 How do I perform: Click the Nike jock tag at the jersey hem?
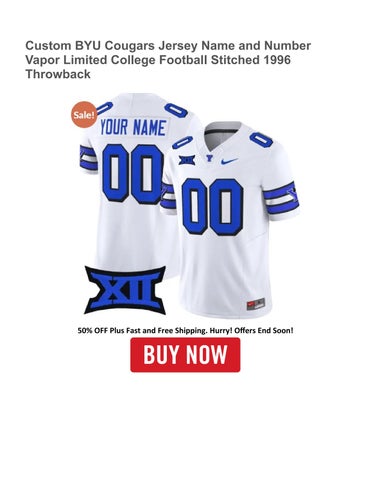point(256,304)
